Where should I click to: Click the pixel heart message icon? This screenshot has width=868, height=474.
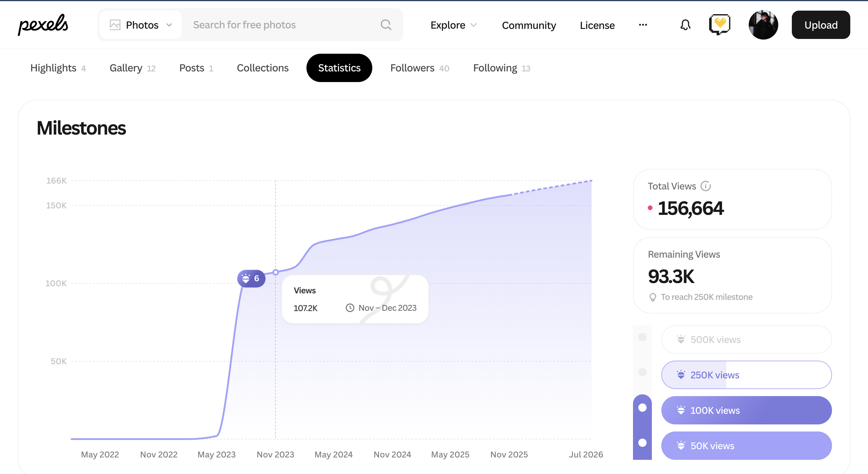[719, 24]
